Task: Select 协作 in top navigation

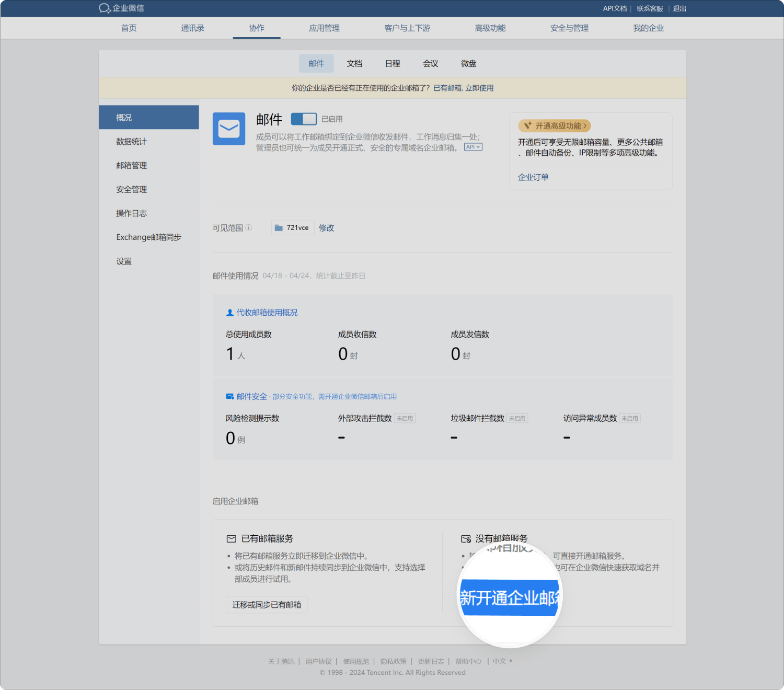Action: (x=257, y=28)
